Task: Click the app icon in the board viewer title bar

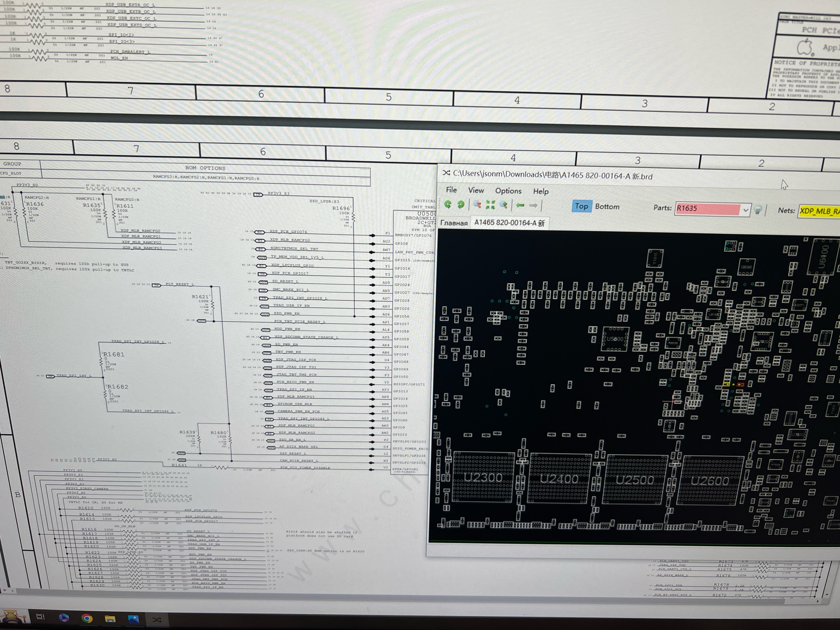Action: click(x=447, y=172)
